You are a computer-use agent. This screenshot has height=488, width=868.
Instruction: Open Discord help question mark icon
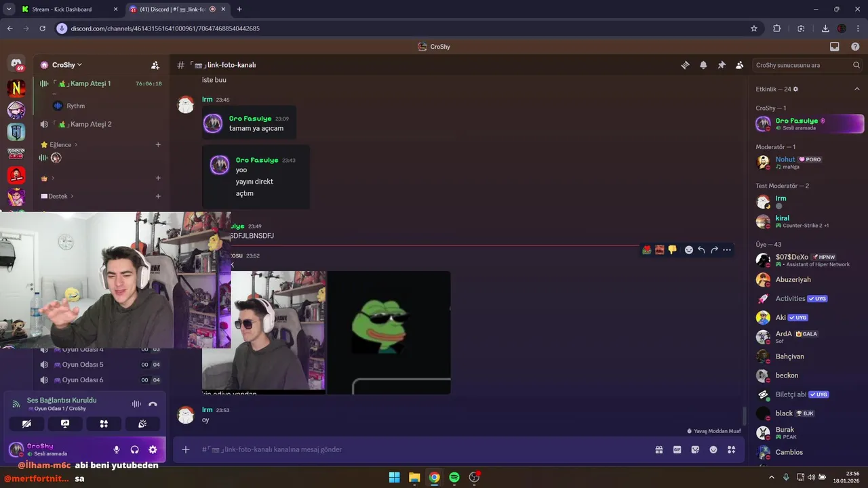pos(855,47)
